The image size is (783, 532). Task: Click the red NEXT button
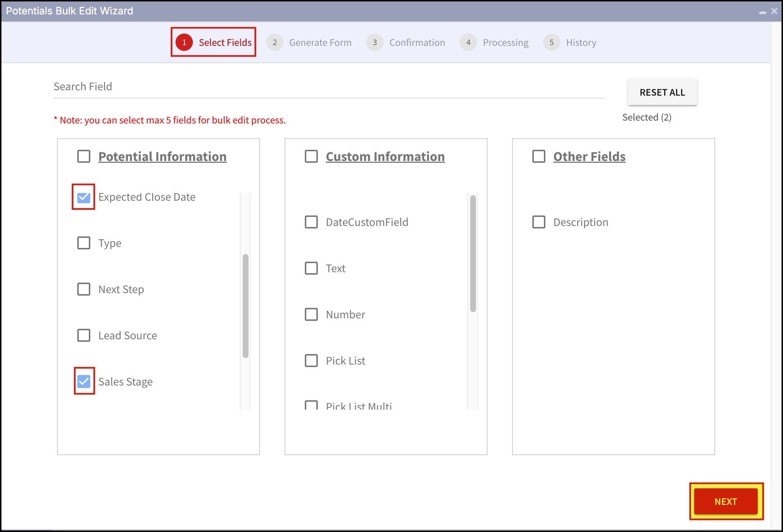pyautogui.click(x=726, y=501)
